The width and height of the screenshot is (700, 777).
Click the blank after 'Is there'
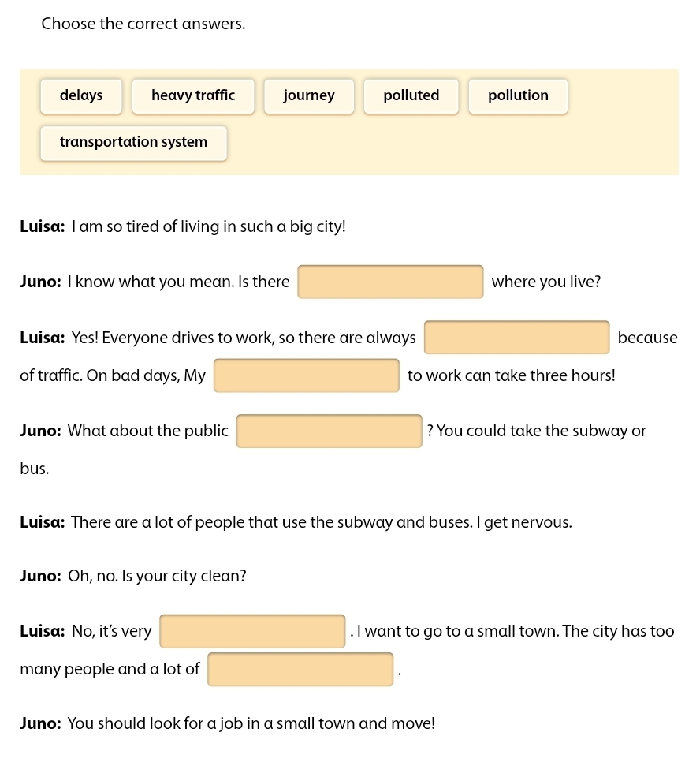click(x=390, y=282)
